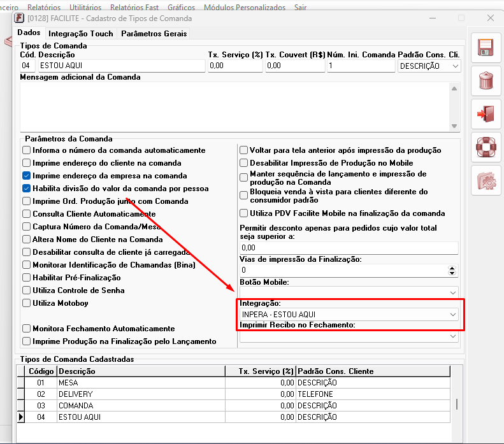Enable Consulta Cliente Automaticamente checkbox
The height and width of the screenshot is (444, 504).
[26, 213]
